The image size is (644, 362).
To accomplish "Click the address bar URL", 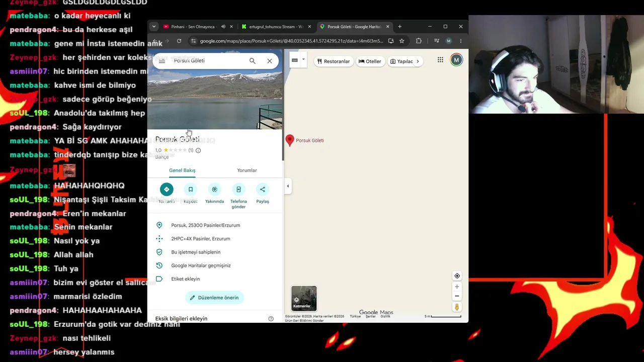I will click(x=291, y=41).
